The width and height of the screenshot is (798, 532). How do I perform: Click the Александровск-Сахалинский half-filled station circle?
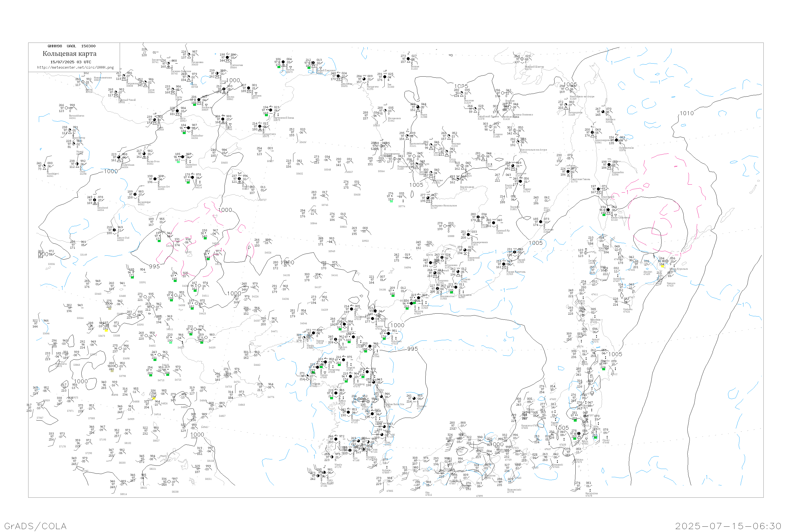coord(592,133)
